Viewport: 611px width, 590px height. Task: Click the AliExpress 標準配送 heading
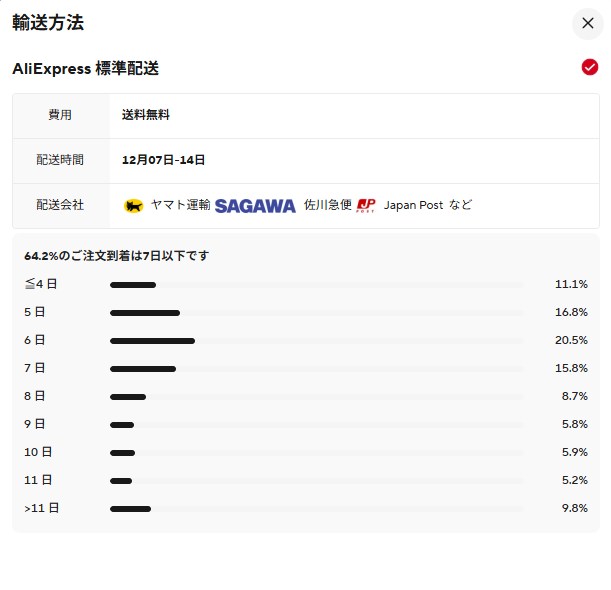pyautogui.click(x=86, y=69)
